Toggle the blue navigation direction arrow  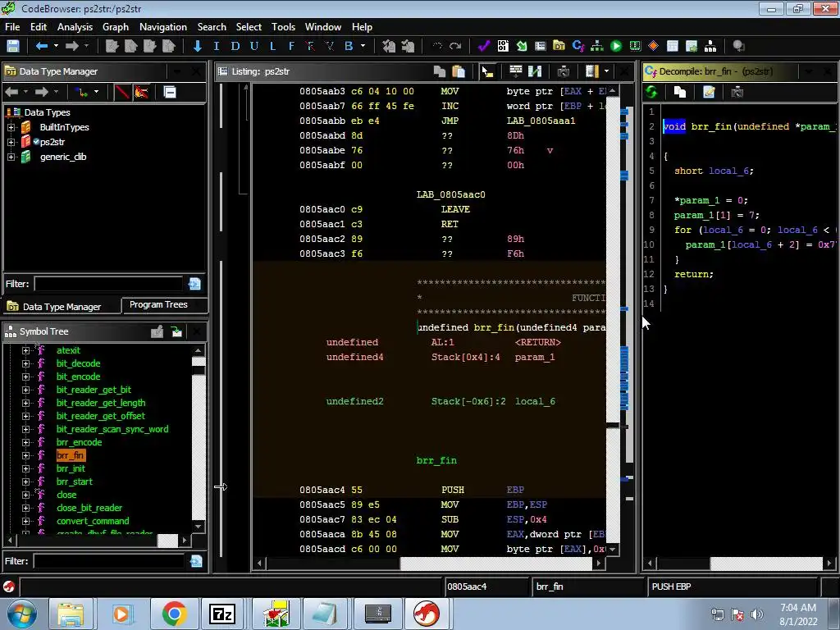click(x=197, y=46)
